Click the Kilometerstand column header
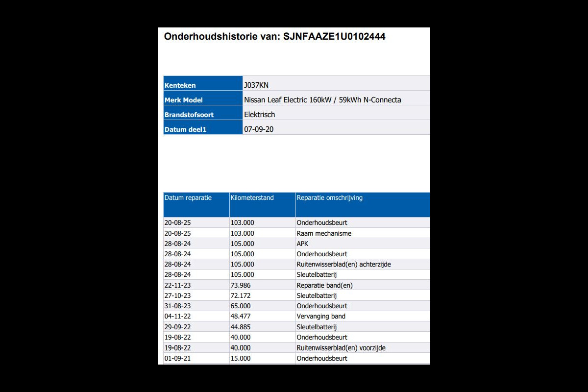This screenshot has height=392, width=588. click(252, 198)
